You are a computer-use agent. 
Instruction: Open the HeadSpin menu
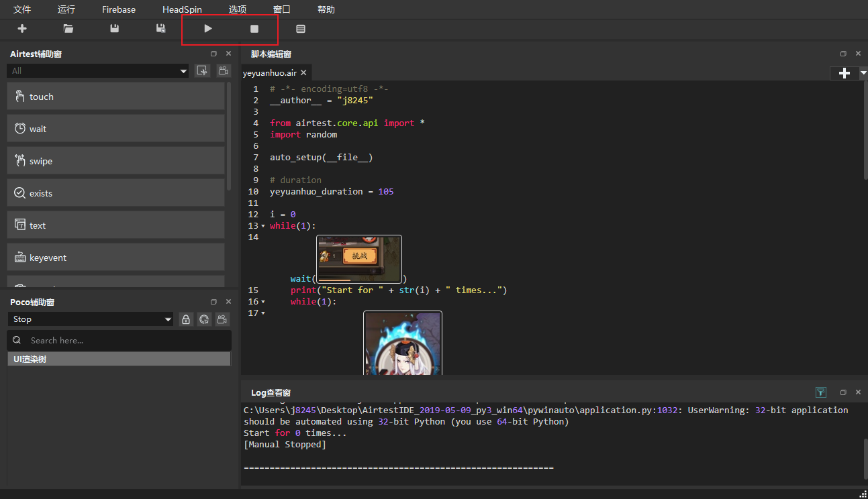pos(182,9)
